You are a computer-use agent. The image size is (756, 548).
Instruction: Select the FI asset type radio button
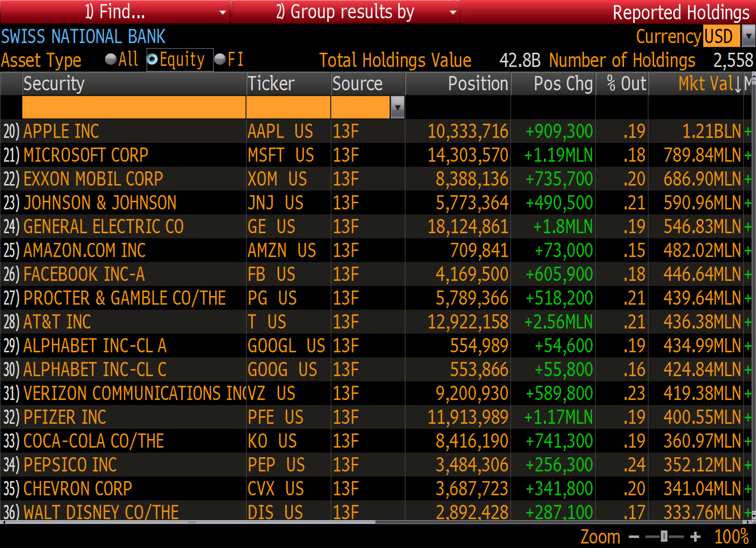(x=220, y=59)
